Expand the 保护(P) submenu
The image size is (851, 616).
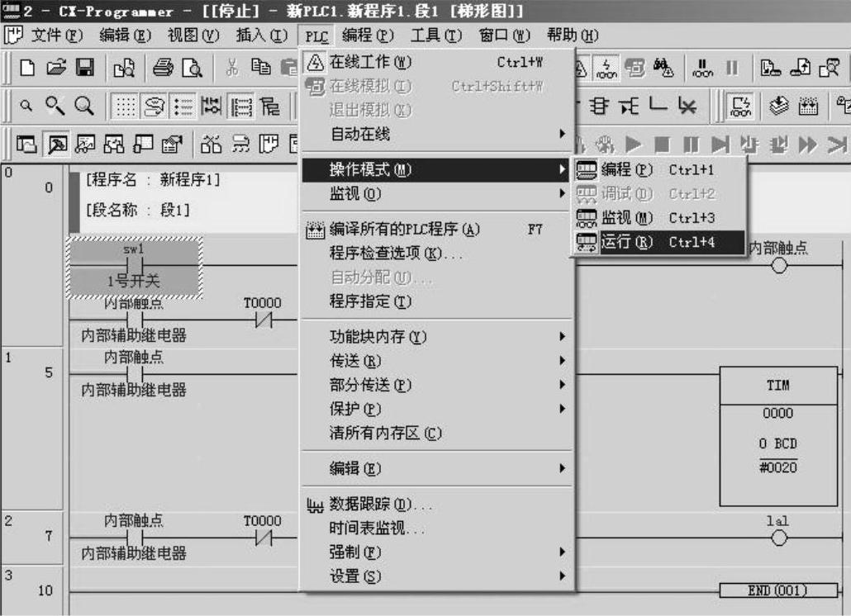437,409
